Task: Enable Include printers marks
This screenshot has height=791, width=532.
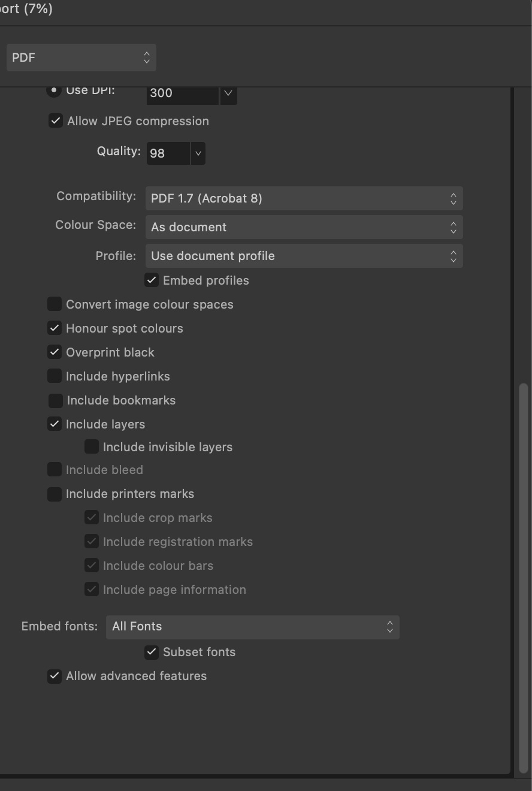Action: 55,494
